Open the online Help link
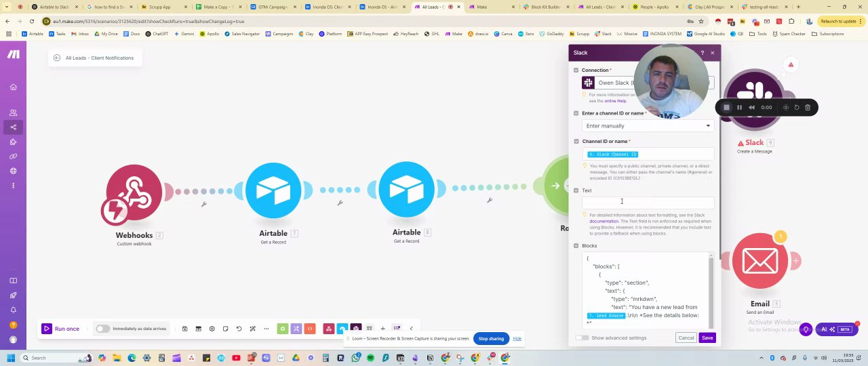 coord(615,100)
